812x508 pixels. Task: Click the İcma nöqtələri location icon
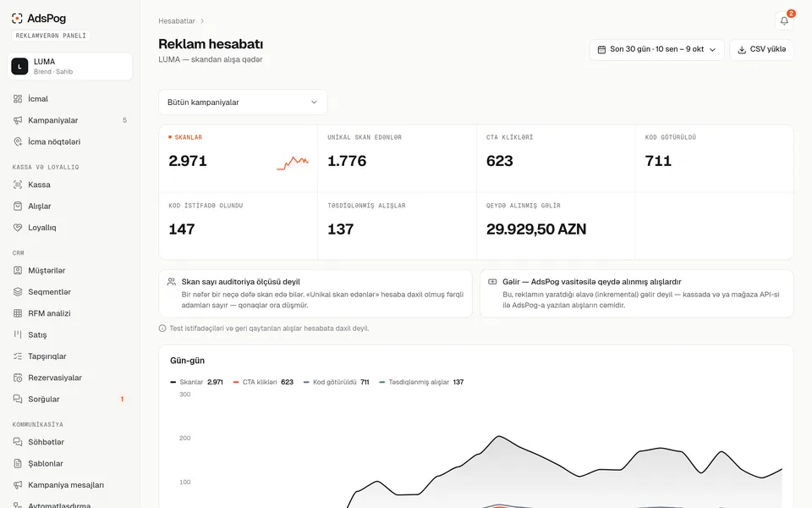18,141
